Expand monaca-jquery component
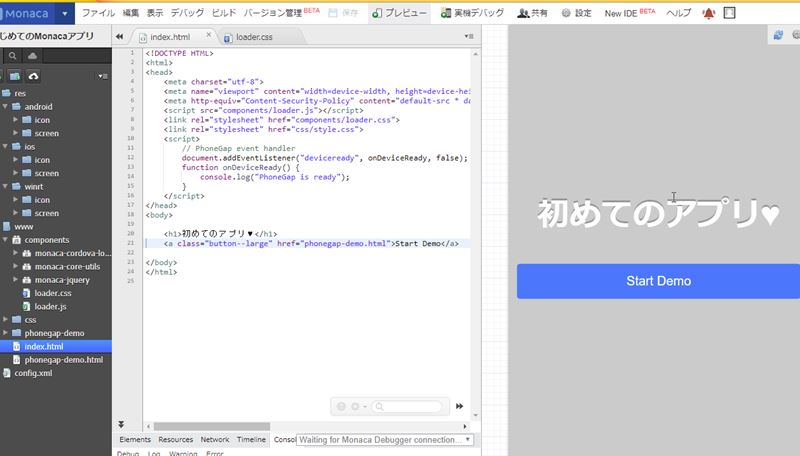The image size is (800, 456). pos(15,279)
